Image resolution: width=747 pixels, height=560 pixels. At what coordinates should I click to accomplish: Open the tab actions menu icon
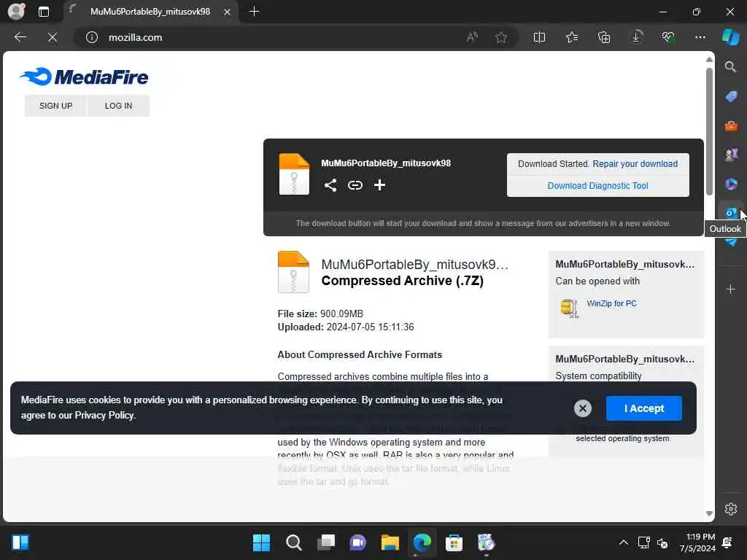click(x=43, y=12)
